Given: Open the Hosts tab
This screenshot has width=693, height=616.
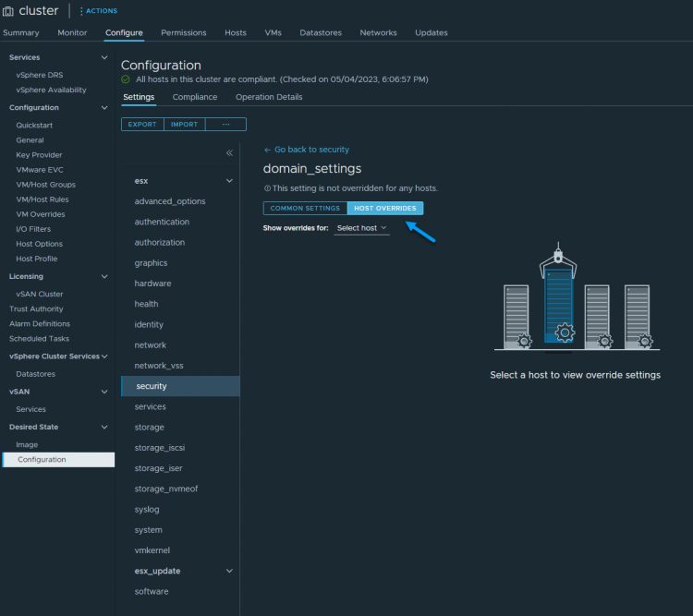Looking at the screenshot, I should tap(235, 32).
